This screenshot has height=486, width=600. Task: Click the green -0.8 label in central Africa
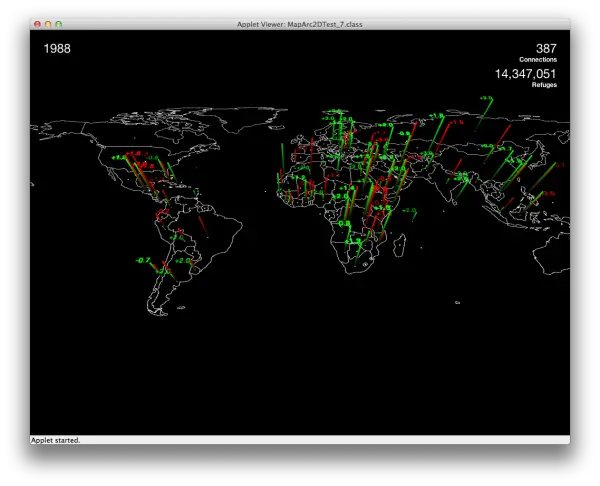(343, 223)
